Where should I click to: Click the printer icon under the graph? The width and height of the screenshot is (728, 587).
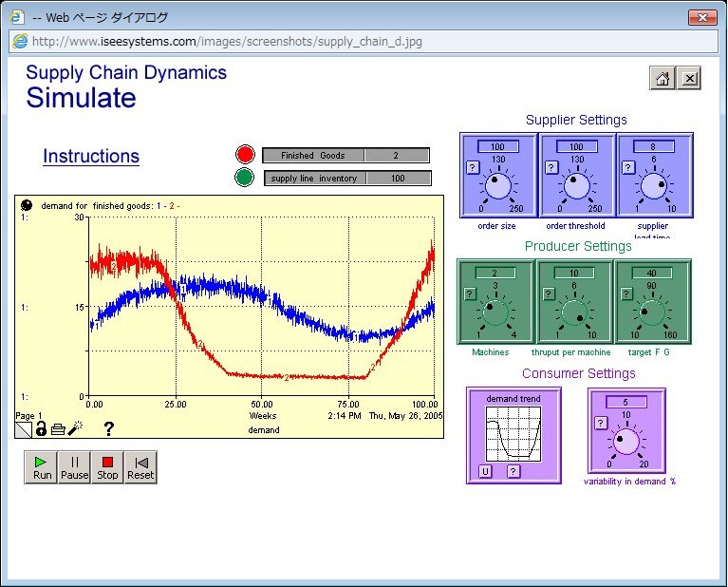pos(58,428)
